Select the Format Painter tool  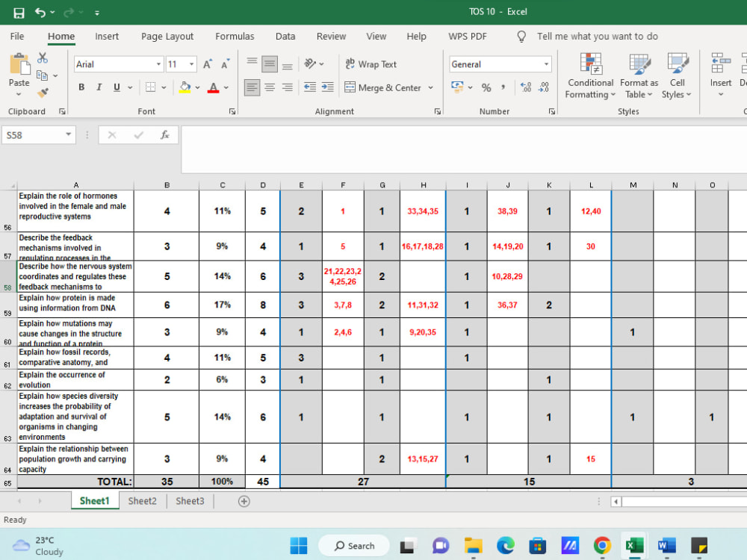click(43, 93)
